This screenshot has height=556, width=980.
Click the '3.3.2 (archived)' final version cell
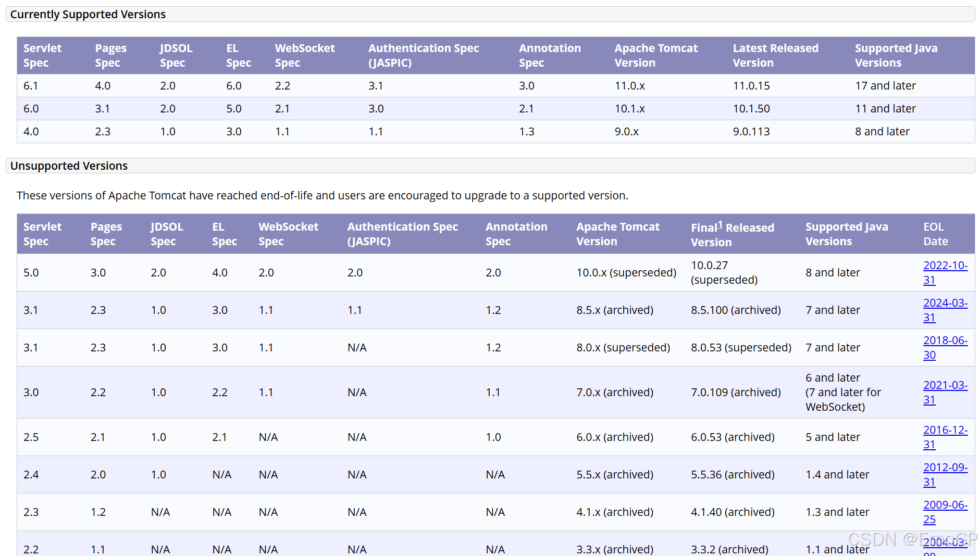point(729,549)
